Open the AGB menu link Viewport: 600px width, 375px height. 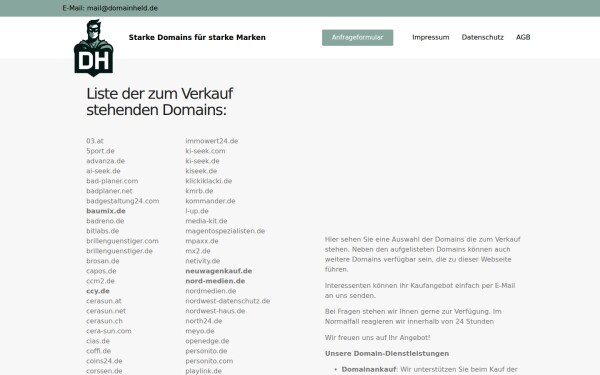523,38
